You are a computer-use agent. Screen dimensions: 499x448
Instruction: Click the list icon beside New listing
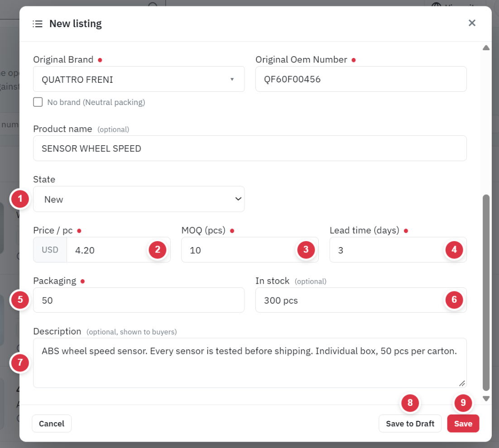[38, 24]
